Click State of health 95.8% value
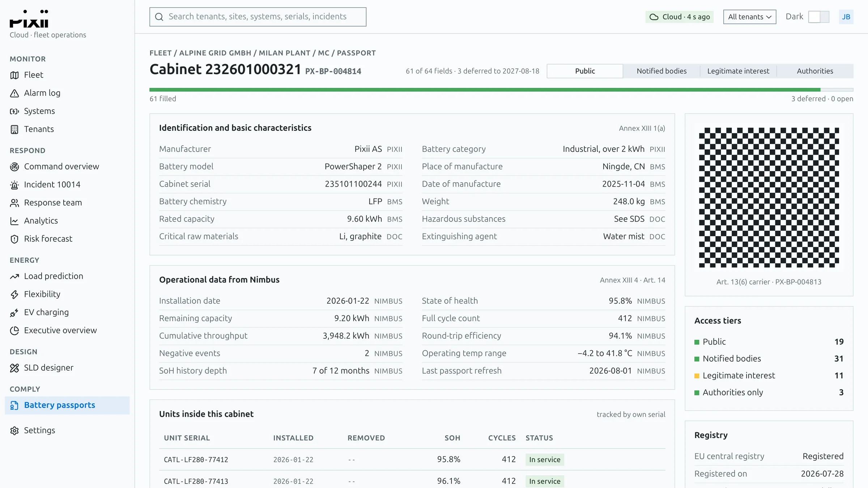The height and width of the screenshot is (488, 868). pos(620,301)
